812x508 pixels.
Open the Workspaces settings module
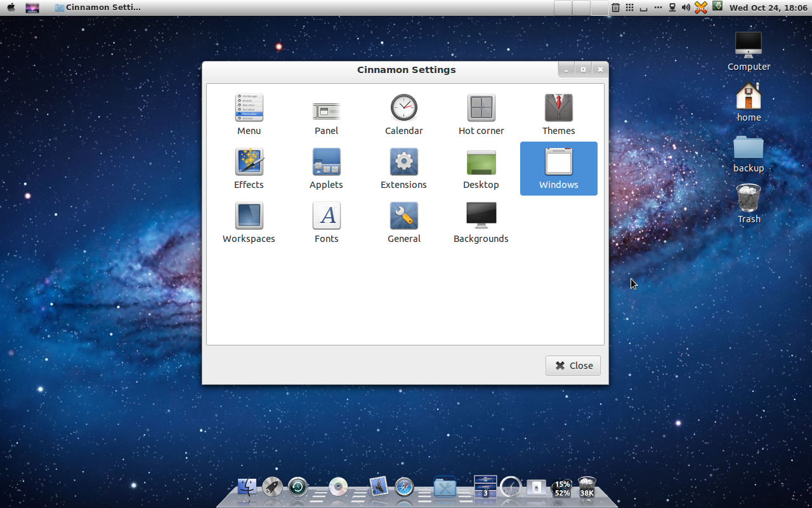coord(249,223)
